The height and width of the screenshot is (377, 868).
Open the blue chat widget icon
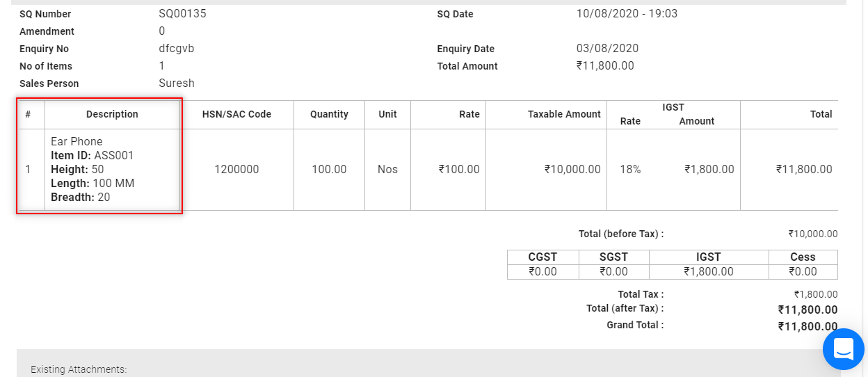843,348
